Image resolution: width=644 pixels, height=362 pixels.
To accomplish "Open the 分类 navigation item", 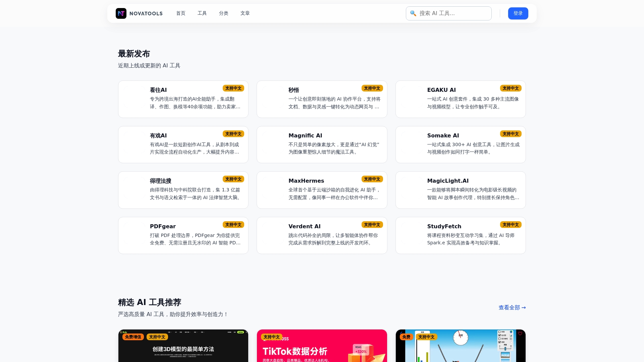I will (x=223, y=13).
